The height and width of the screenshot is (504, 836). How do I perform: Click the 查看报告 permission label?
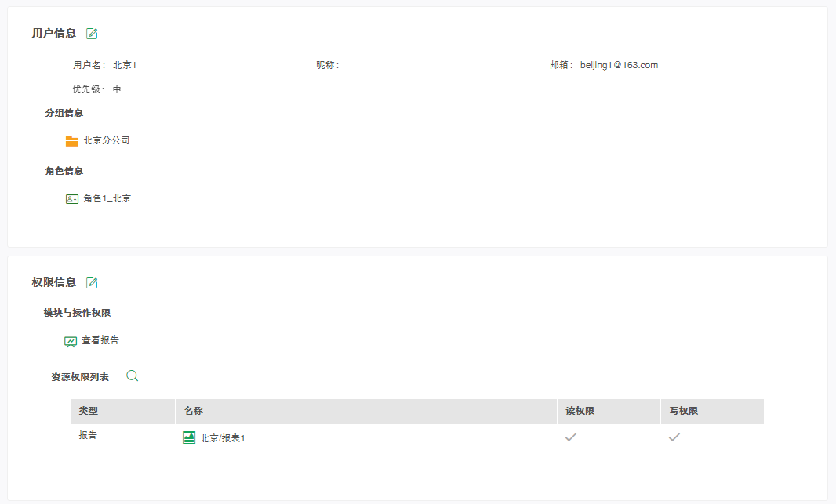click(100, 340)
